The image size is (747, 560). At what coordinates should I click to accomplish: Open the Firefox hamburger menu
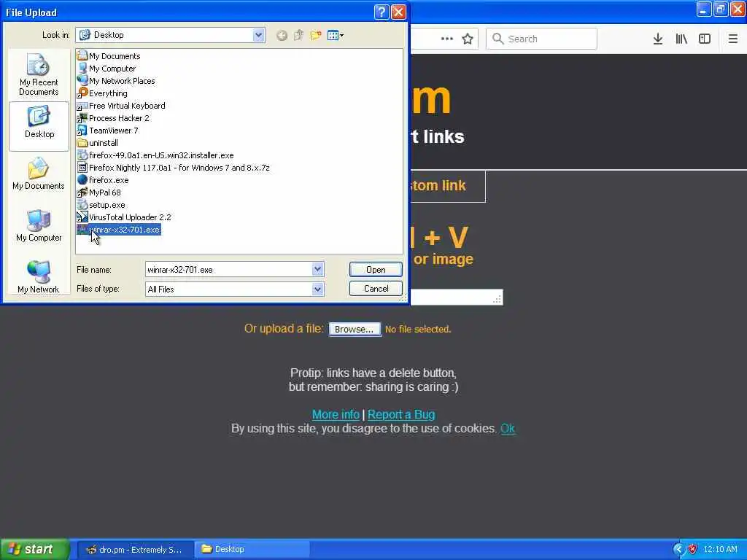(732, 39)
